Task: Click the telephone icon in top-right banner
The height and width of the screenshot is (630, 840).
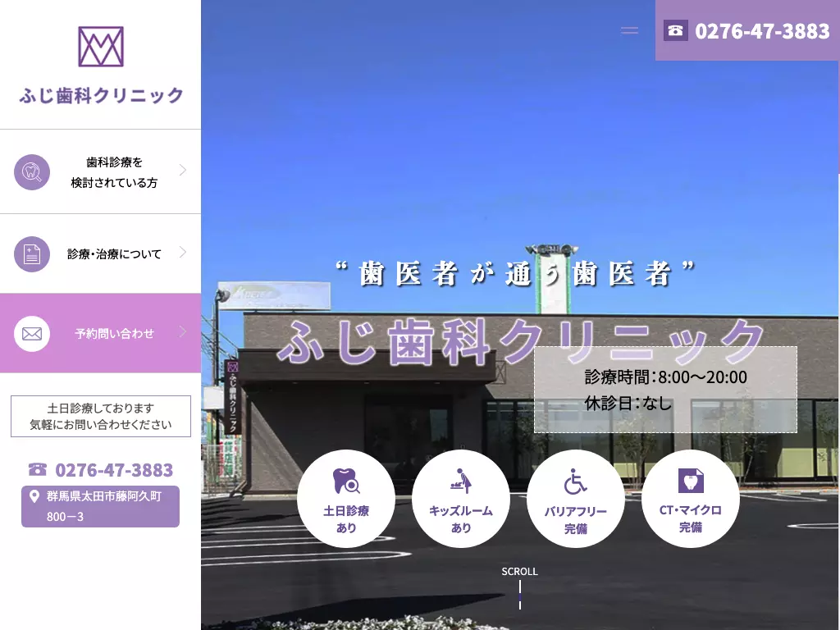Action: click(676, 30)
